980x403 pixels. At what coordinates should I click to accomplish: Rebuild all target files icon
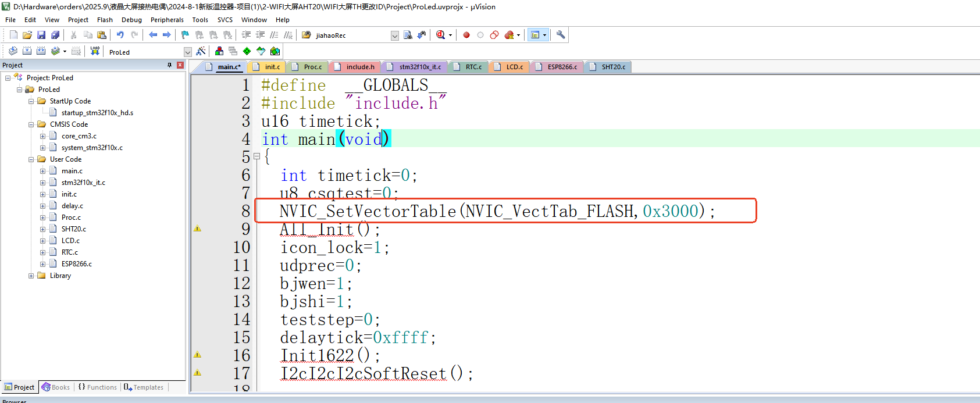point(41,51)
